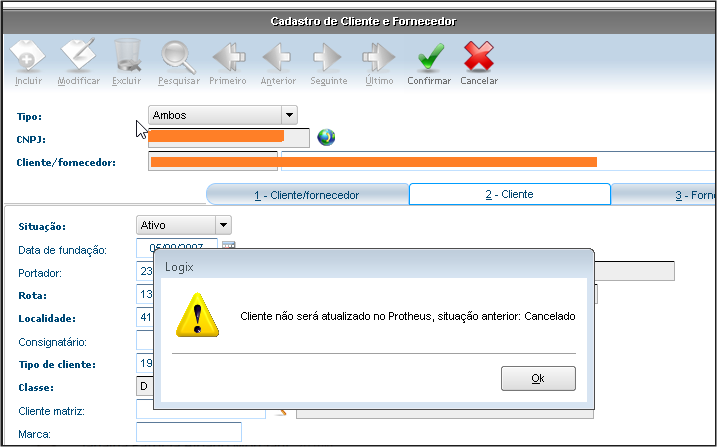Click the red Cancelar X icon
This screenshot has width=717, height=447.
pyautogui.click(x=479, y=56)
